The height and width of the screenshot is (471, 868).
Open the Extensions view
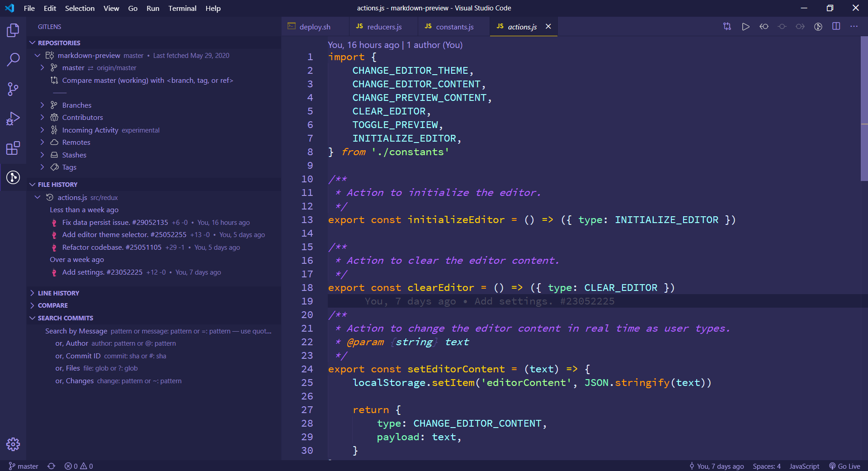point(13,148)
